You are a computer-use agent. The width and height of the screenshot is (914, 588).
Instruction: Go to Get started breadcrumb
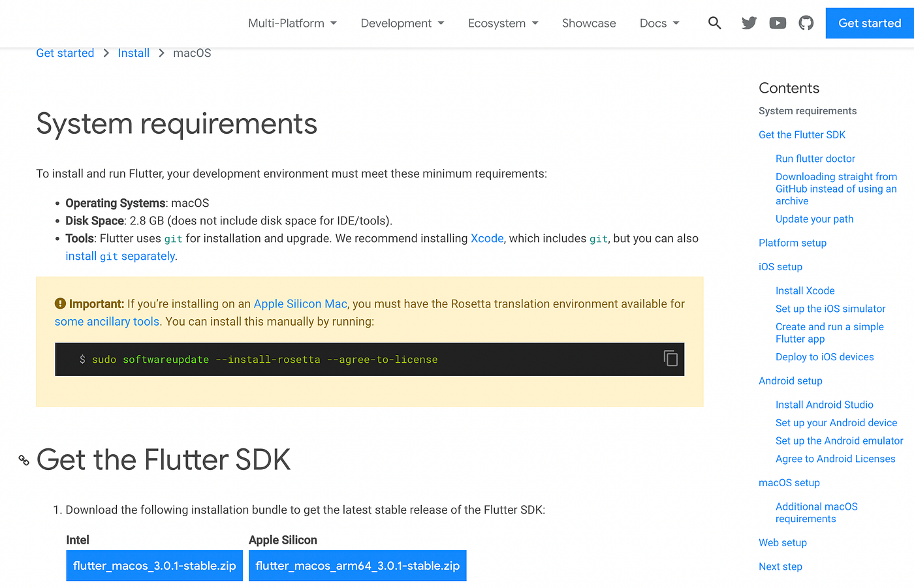(x=65, y=53)
